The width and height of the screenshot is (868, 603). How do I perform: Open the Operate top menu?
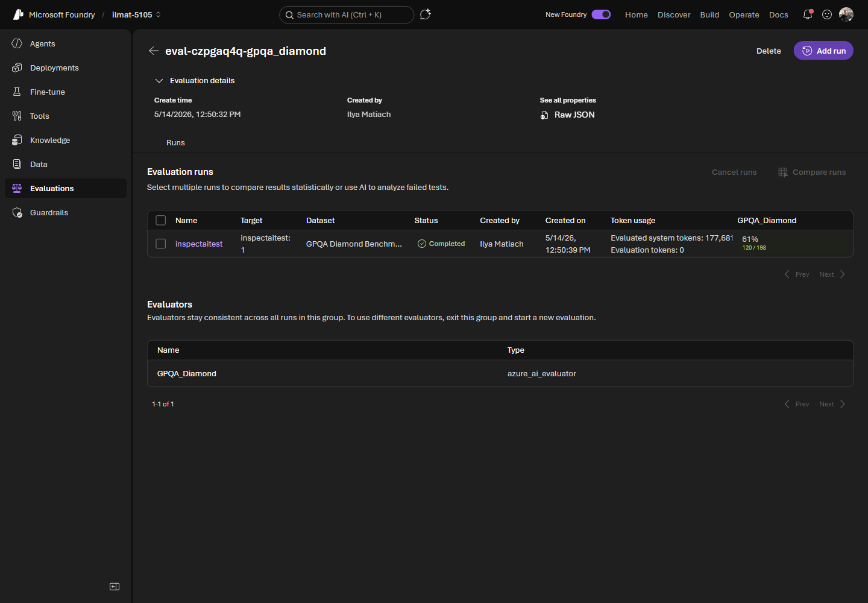pyautogui.click(x=744, y=14)
